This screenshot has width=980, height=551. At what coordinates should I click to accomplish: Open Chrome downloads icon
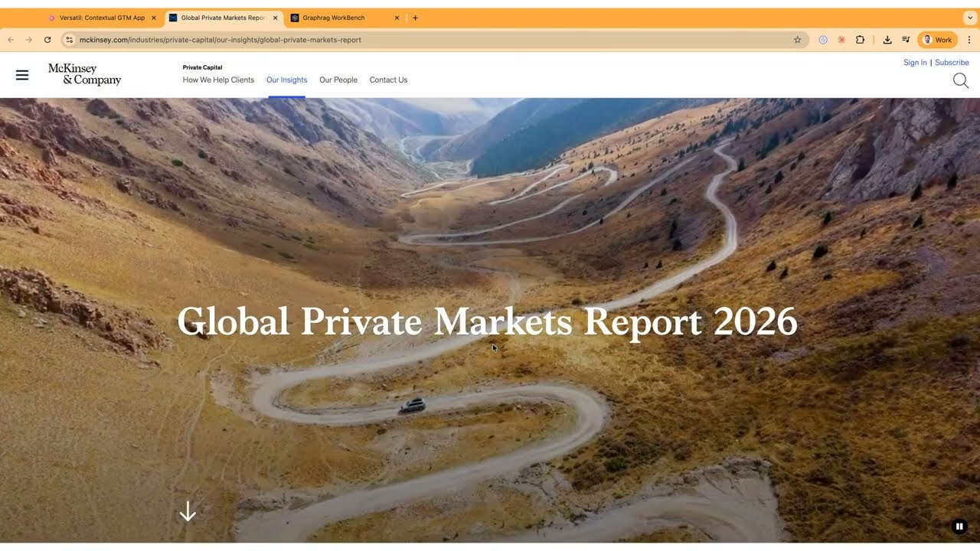[887, 40]
